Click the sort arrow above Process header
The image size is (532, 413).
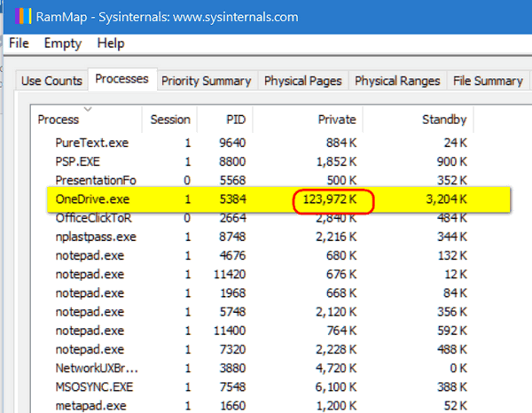(88, 109)
